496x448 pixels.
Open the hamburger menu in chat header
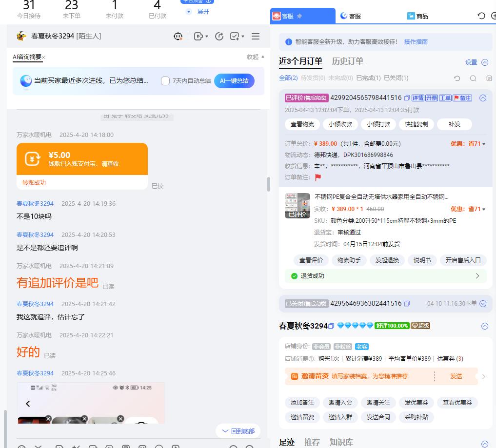coord(256,36)
